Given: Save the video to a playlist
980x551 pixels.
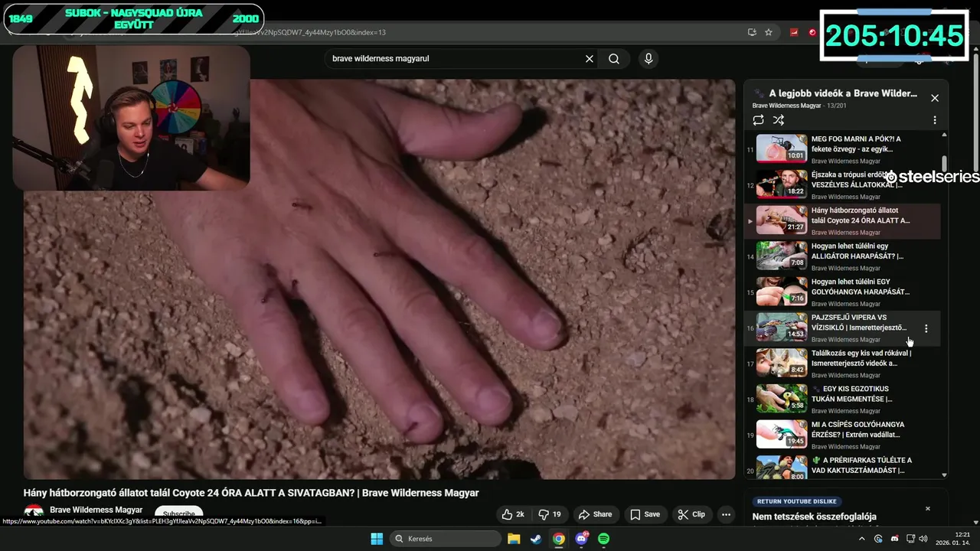Looking at the screenshot, I should 645,514.
